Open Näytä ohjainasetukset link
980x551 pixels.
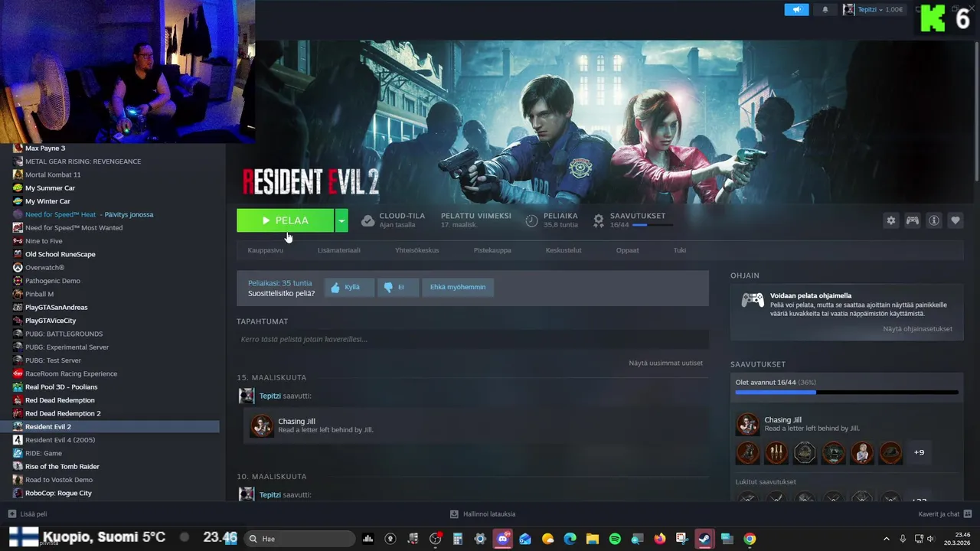917,328
